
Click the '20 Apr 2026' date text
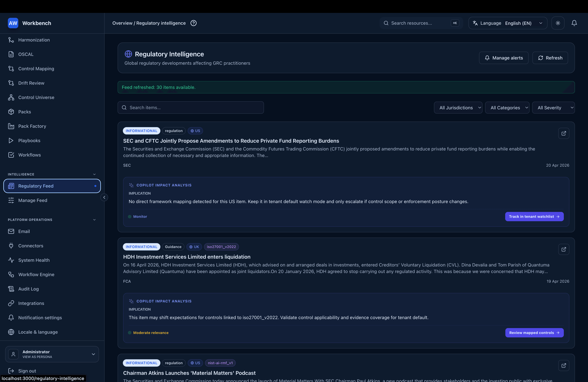coord(557,165)
